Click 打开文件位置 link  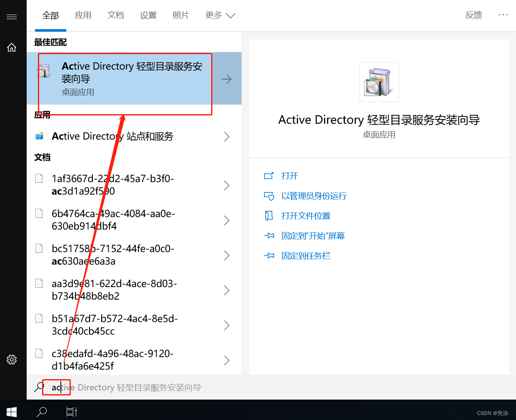pyautogui.click(x=306, y=216)
